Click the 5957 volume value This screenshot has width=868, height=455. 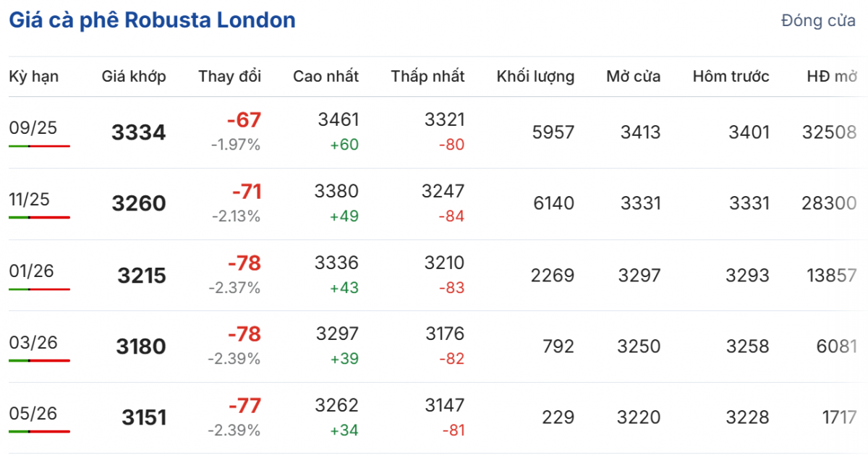tap(553, 133)
